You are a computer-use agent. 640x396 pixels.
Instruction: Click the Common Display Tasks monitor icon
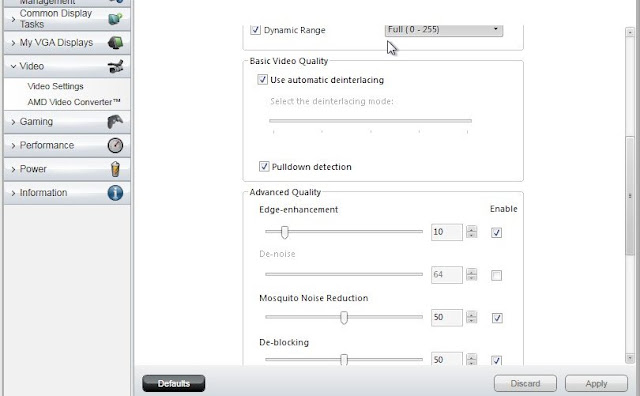pos(116,19)
